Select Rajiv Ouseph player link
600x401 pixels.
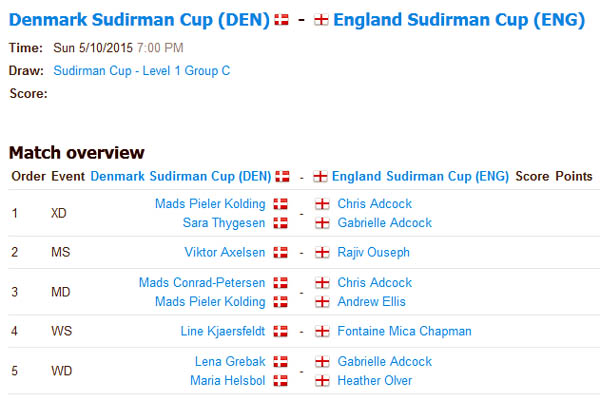[373, 252]
